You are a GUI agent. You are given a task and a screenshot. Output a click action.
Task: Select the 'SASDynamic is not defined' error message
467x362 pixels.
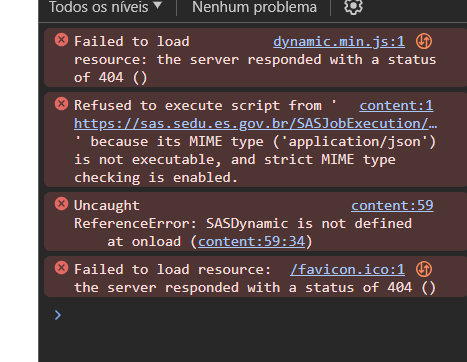click(x=309, y=223)
